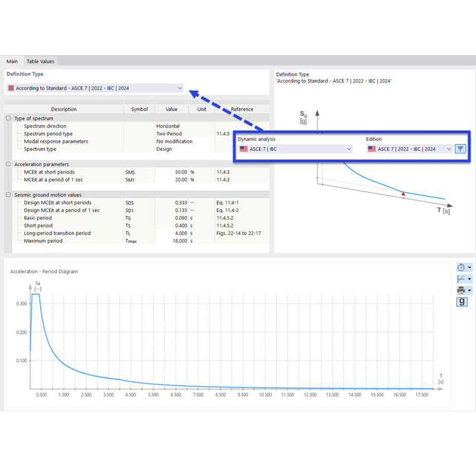Open dropdown arrow next to printer icon
This screenshot has width=476, height=467.
pos(469,290)
